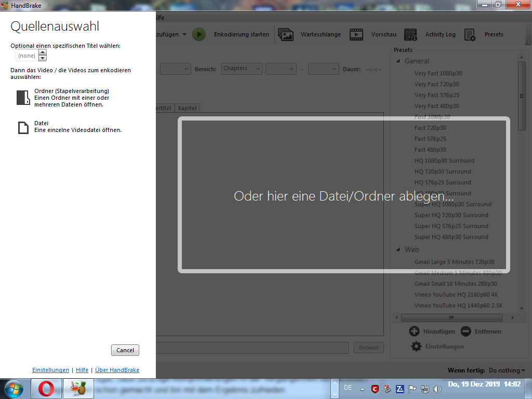Viewport: 532px width, 399px height.
Task: Click the Presets toolbar icon
Action: pos(470,34)
